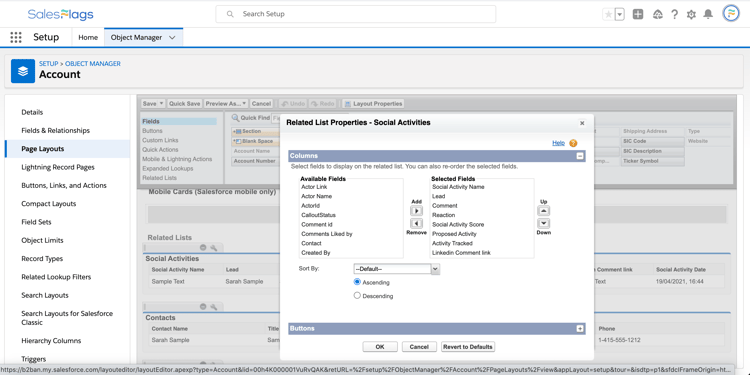
Task: Click the Social Activities wrench settings icon
Action: 214,248
